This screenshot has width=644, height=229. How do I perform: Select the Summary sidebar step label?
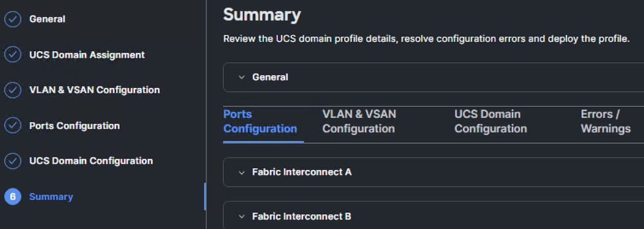[x=51, y=197]
